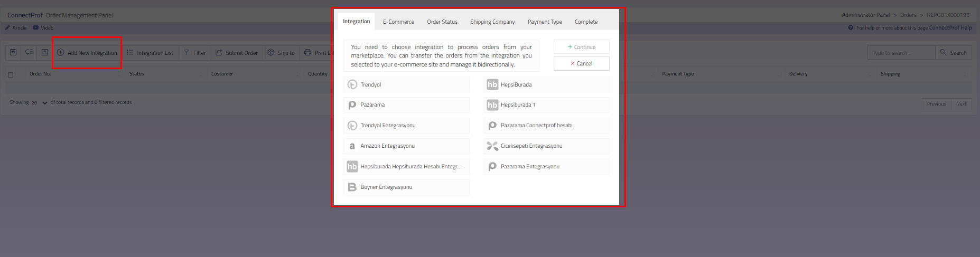Select Ciceksepeti Entegrasyonu integration

tap(546, 146)
